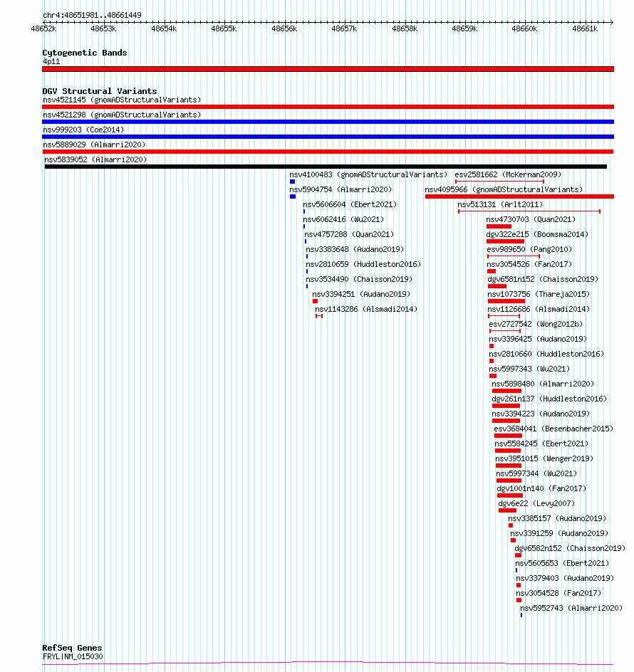Click the DGV Structural Variants track title

point(100,91)
